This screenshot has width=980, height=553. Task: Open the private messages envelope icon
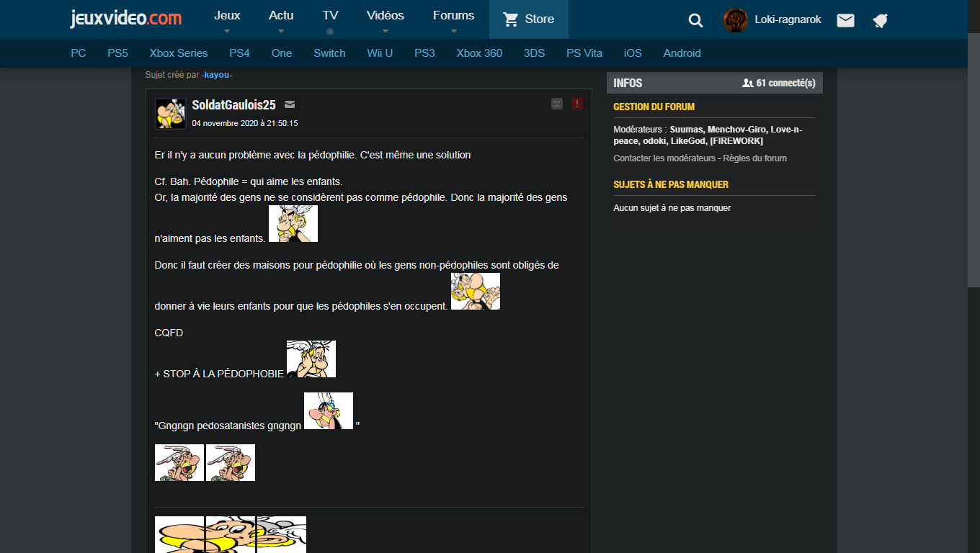845,20
